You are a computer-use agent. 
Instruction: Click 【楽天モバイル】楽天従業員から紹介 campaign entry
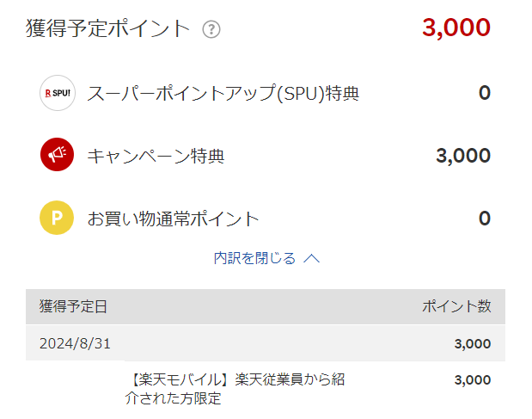click(235, 389)
